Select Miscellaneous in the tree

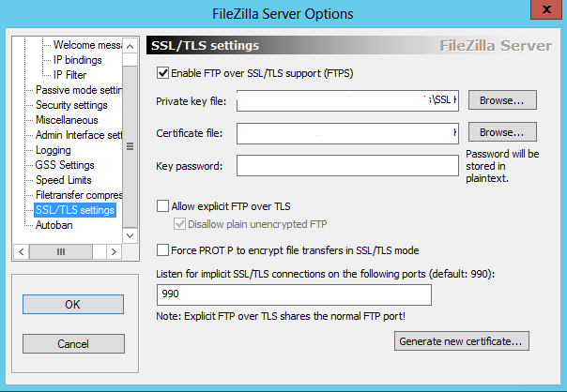click(67, 120)
